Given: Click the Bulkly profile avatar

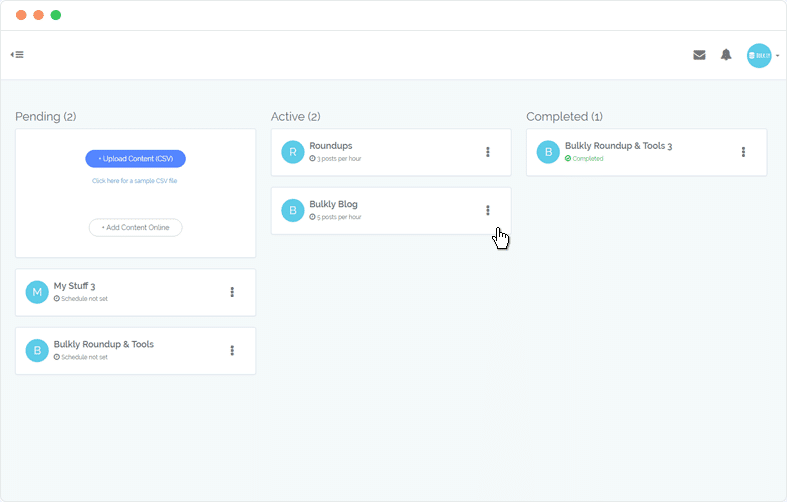Looking at the screenshot, I should tap(759, 55).
